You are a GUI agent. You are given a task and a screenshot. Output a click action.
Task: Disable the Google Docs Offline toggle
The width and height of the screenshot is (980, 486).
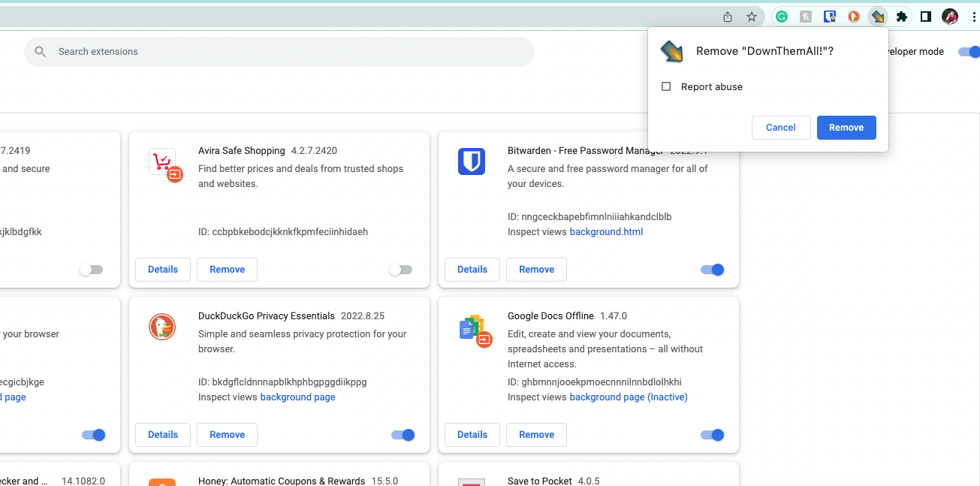point(712,435)
